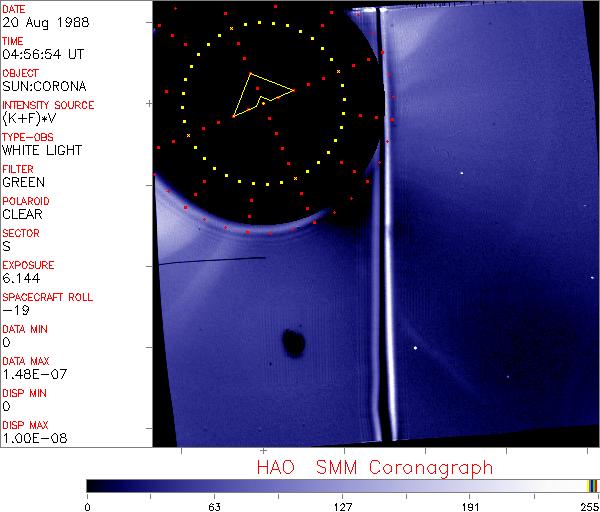Click the WHITE LIGHT observation type value
600x512 pixels.
click(40, 150)
